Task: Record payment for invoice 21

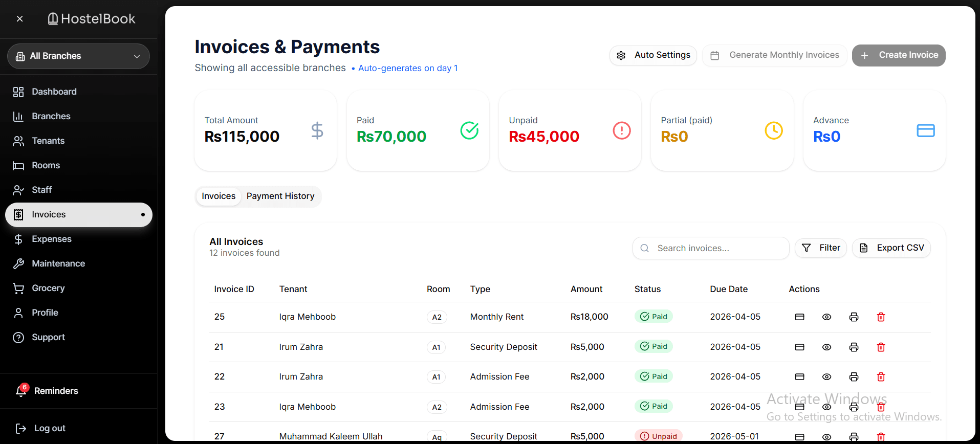Action: coord(799,347)
